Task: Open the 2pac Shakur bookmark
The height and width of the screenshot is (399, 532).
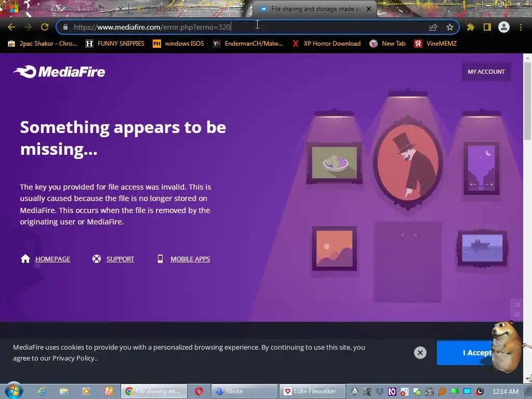Action: pyautogui.click(x=43, y=44)
